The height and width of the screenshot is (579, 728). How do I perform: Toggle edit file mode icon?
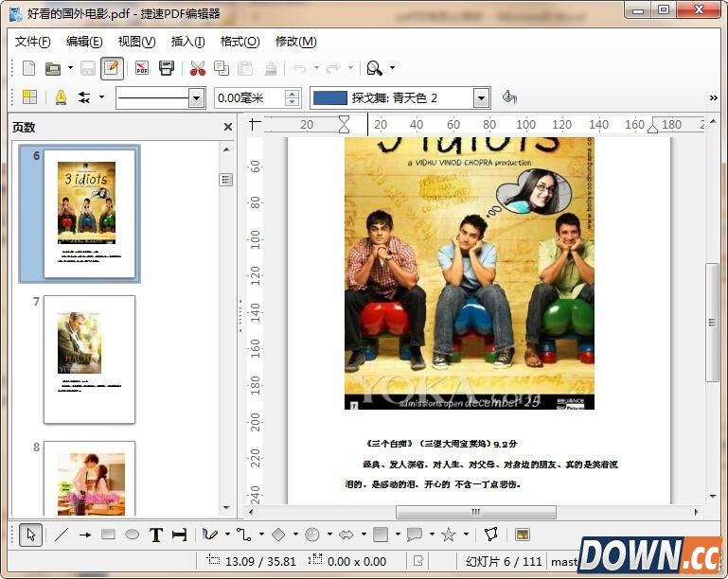pos(112,69)
